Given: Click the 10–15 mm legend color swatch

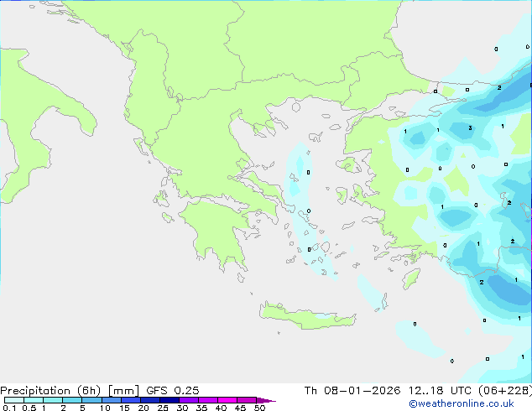Looking at the screenshot, I should [111, 400].
